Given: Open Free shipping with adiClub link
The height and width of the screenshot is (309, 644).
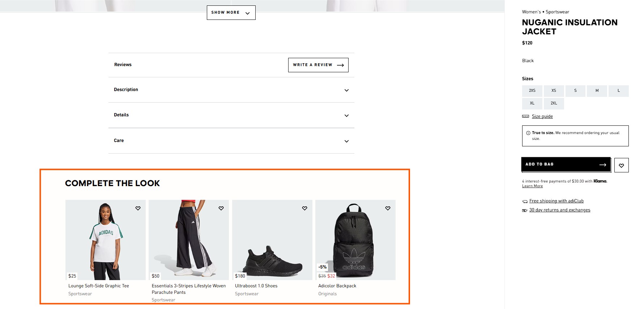Looking at the screenshot, I should point(556,201).
